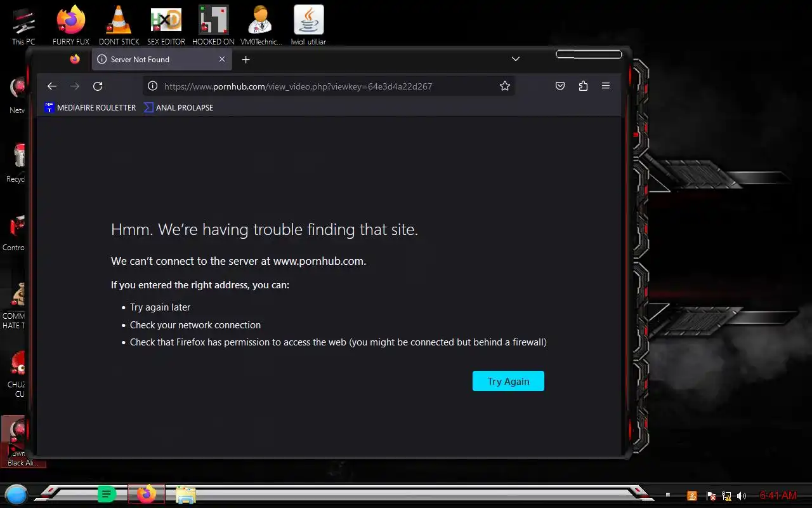Close the Server Not Found tab
Viewport: 812px width, 508px height.
coord(222,59)
